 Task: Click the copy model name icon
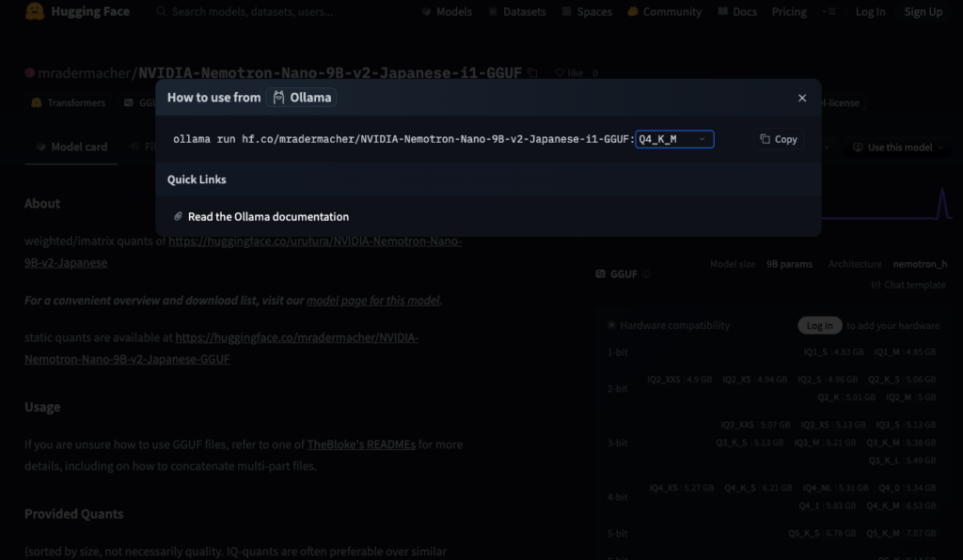coord(533,72)
